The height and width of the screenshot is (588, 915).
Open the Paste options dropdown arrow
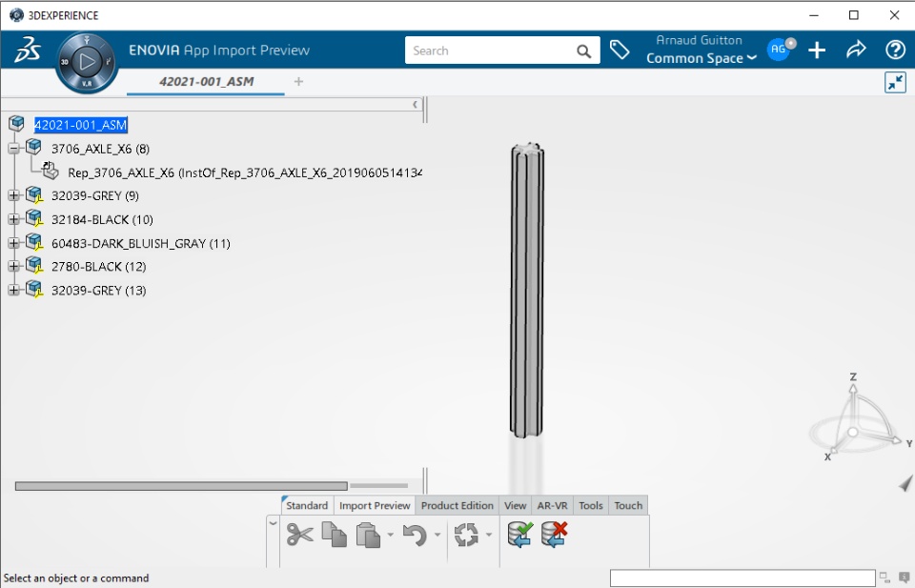391,535
